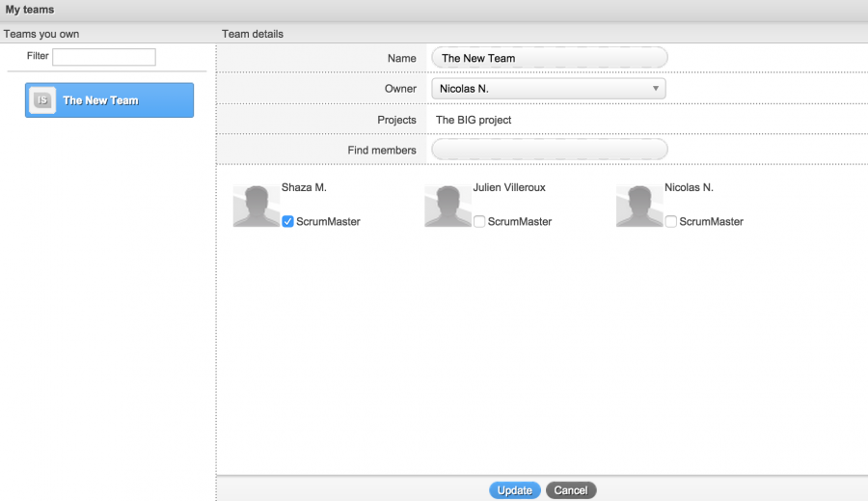The image size is (868, 501).
Task: Click the Filter text field
Action: coord(104,57)
